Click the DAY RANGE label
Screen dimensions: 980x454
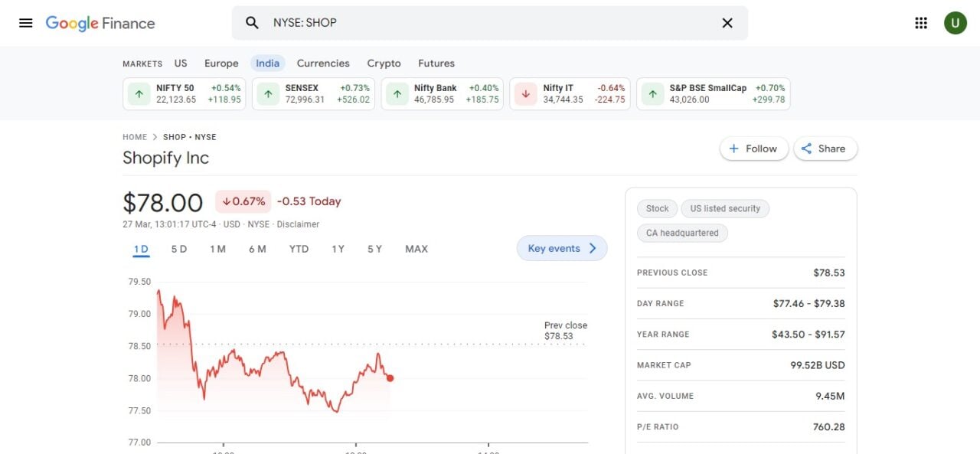coord(661,303)
